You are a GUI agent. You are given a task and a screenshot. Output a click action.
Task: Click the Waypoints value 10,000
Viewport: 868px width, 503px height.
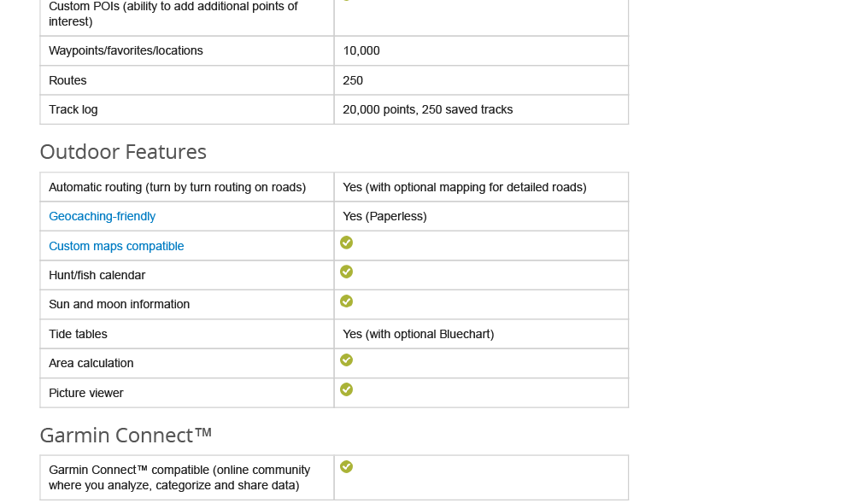tap(361, 50)
